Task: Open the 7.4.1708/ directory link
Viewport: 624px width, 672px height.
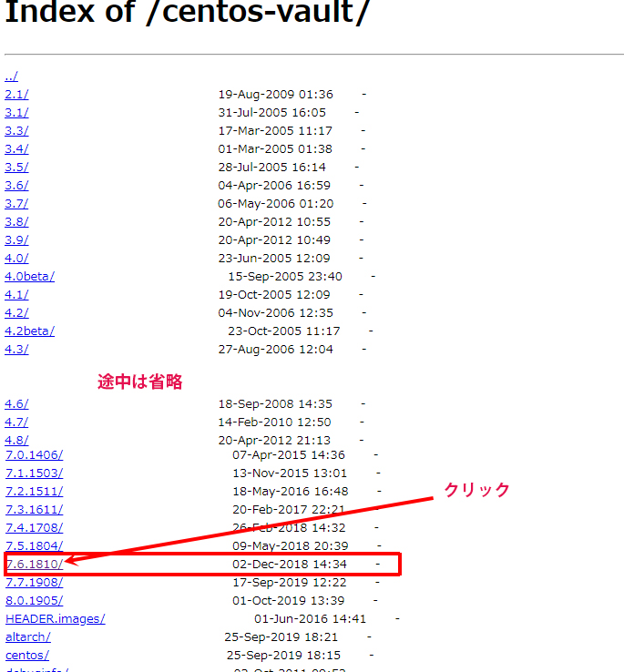Action: tap(35, 528)
